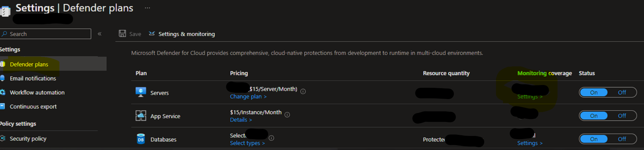
Task: Turn On the Databases plan
Action: click(594, 139)
